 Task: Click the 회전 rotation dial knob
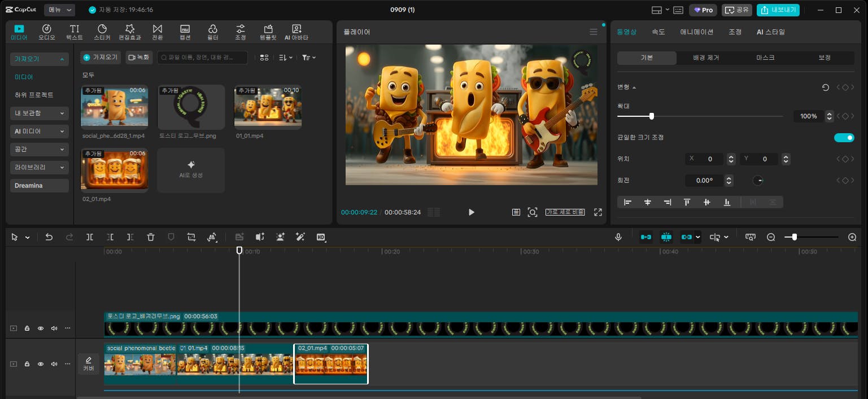[758, 181]
